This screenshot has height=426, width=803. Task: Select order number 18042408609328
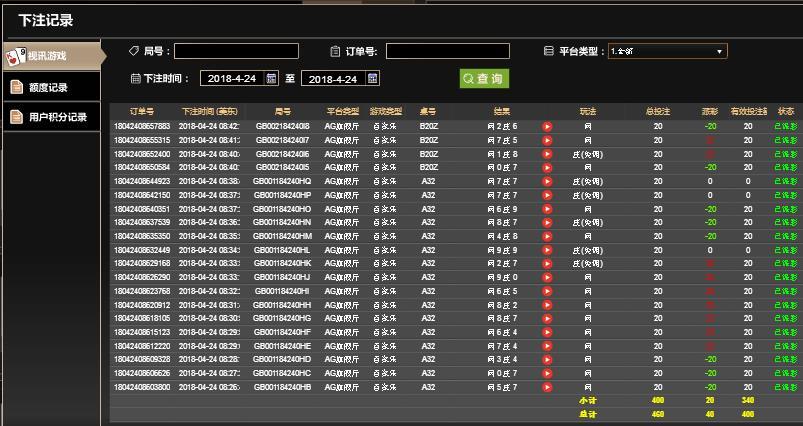pos(142,359)
